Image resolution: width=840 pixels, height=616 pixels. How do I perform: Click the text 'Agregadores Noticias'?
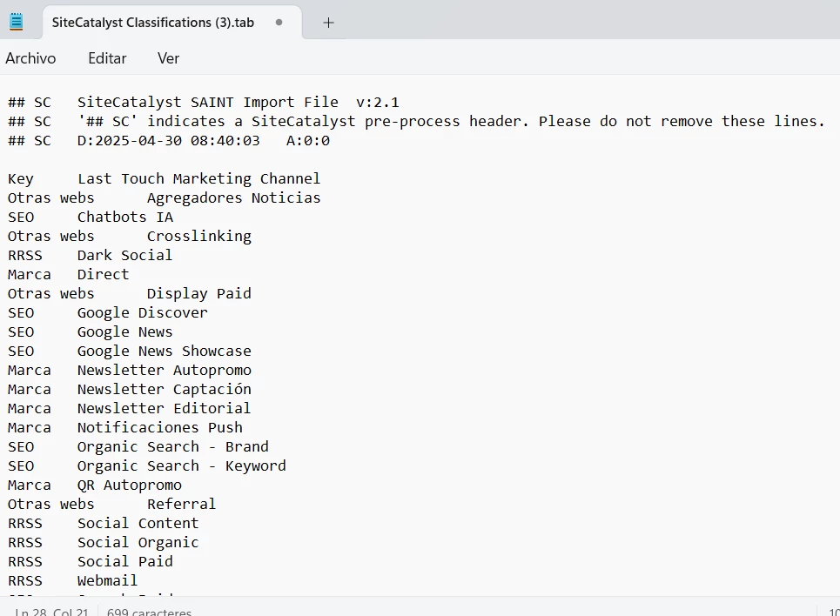(233, 198)
